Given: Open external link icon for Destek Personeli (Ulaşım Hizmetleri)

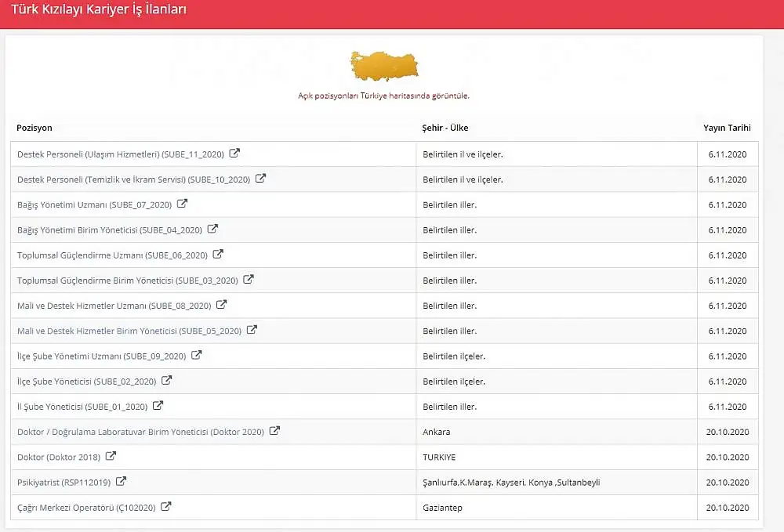Looking at the screenshot, I should pyautogui.click(x=234, y=154).
